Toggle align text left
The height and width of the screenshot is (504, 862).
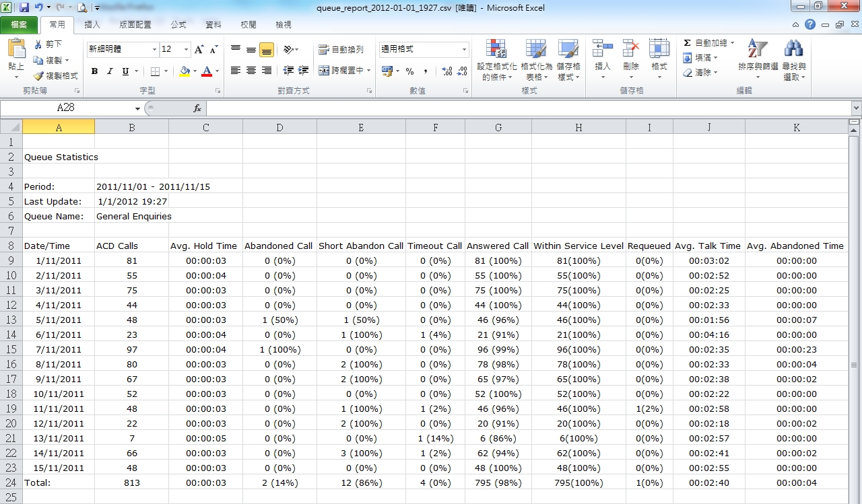(235, 71)
